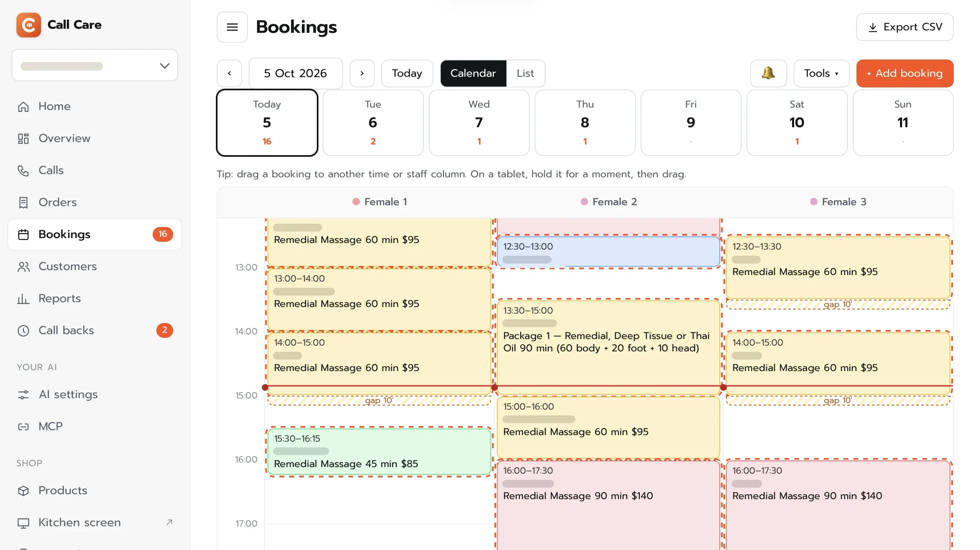Image resolution: width=980 pixels, height=550 pixels.
Task: Click the Call Care logo icon
Action: [x=28, y=25]
